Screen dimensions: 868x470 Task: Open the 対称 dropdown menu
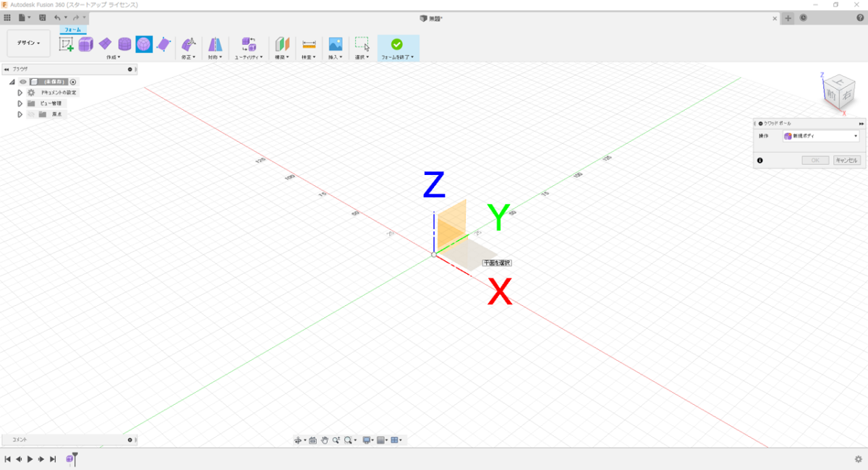215,57
